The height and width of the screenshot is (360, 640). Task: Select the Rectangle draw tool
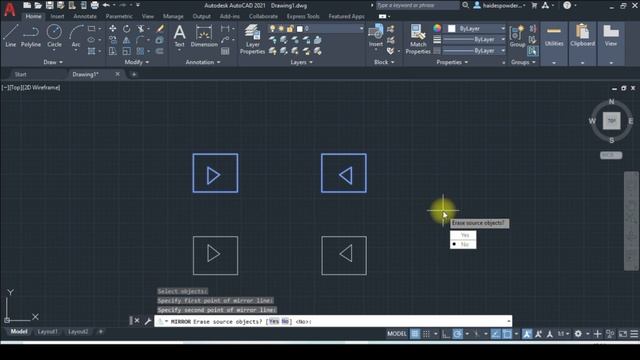pyautogui.click(x=91, y=29)
